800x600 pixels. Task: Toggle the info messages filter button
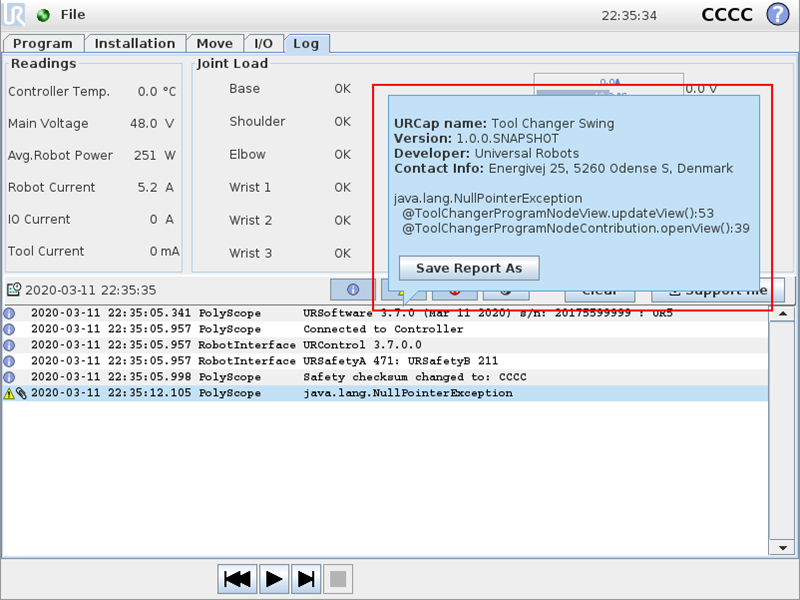pyautogui.click(x=353, y=289)
